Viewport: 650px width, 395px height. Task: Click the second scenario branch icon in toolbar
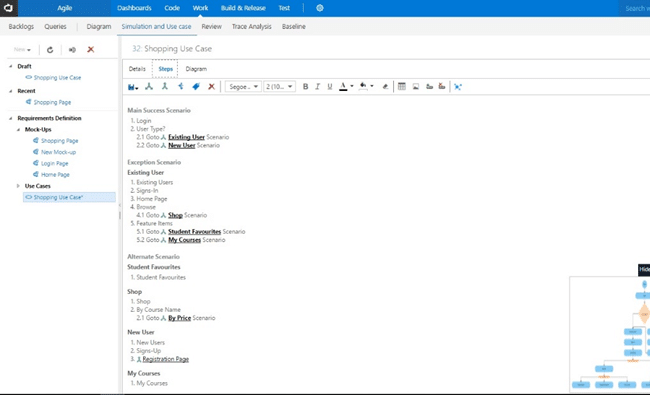click(x=165, y=87)
